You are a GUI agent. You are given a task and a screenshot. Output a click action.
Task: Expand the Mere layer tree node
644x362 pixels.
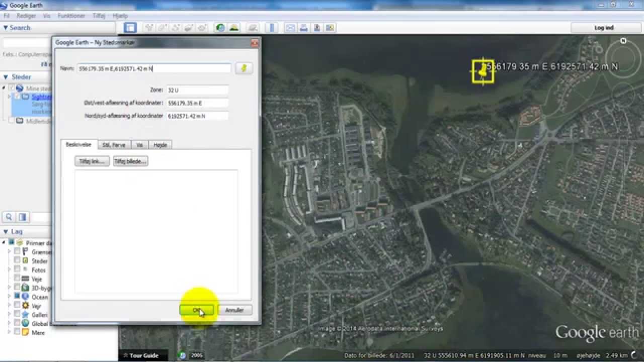tap(10, 332)
